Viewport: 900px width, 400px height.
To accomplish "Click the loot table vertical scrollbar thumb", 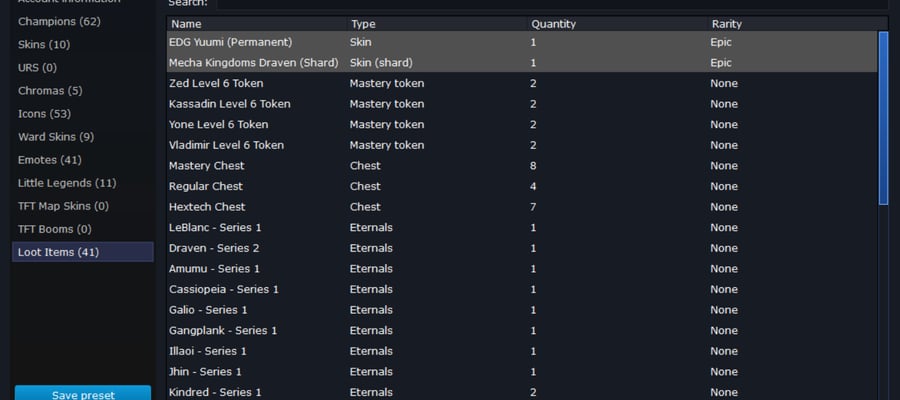I will 883,118.
